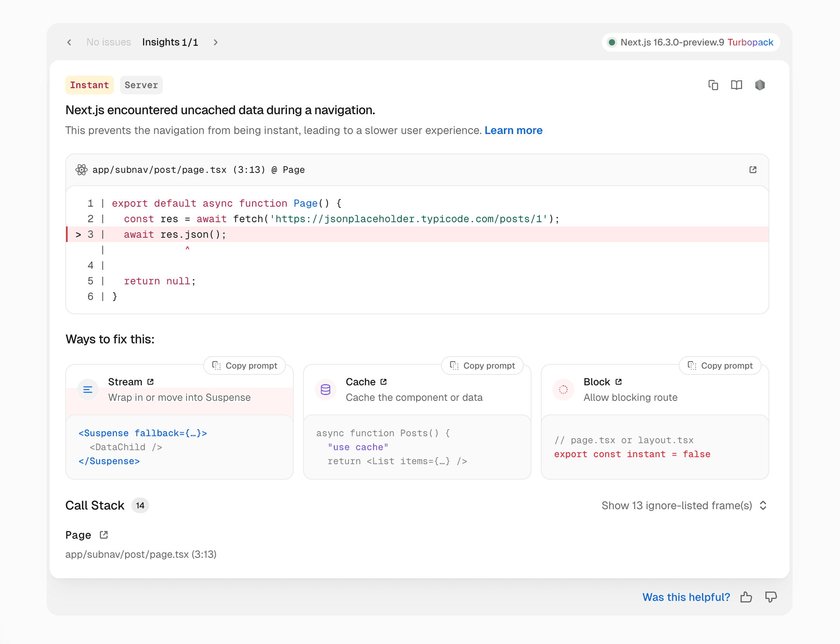Screen dimensions: 840x644
Task: Go to next insight arrow
Action: [x=216, y=42]
